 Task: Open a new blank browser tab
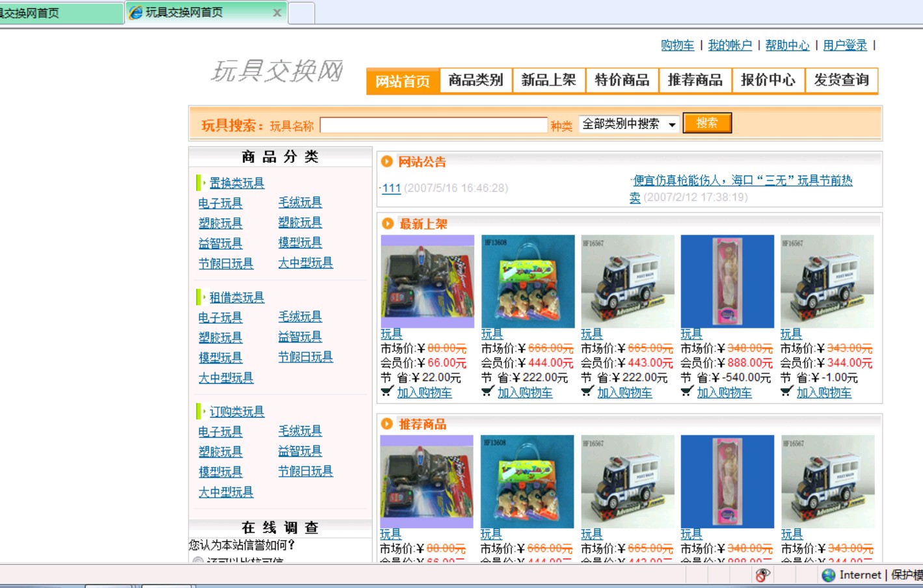(x=301, y=13)
